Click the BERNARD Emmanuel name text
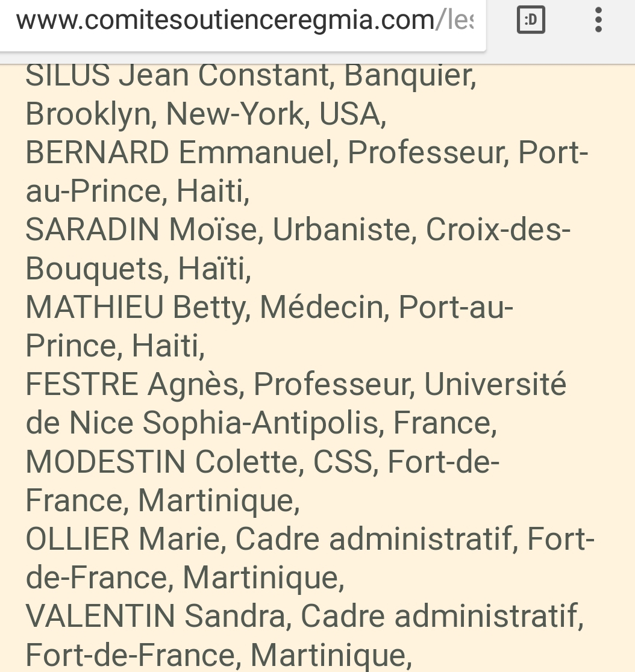Image resolution: width=635 pixels, height=672 pixels. coord(179,152)
